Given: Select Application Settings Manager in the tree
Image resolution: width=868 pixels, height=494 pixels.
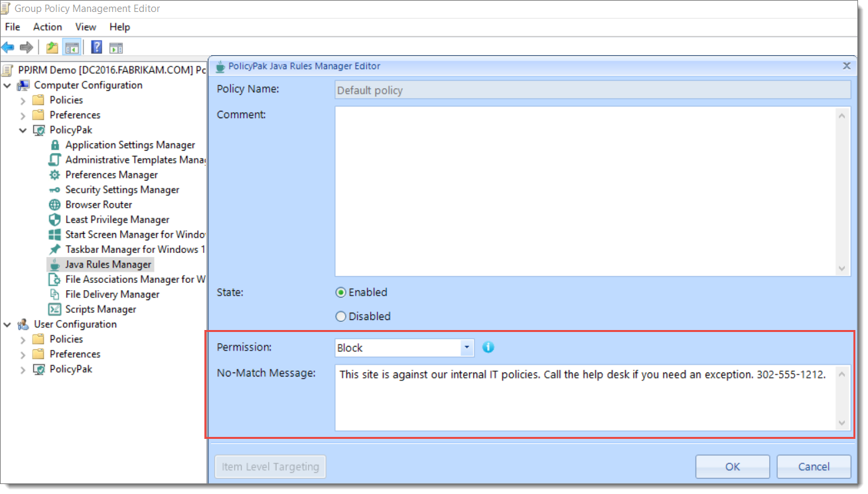Looking at the screenshot, I should point(130,145).
